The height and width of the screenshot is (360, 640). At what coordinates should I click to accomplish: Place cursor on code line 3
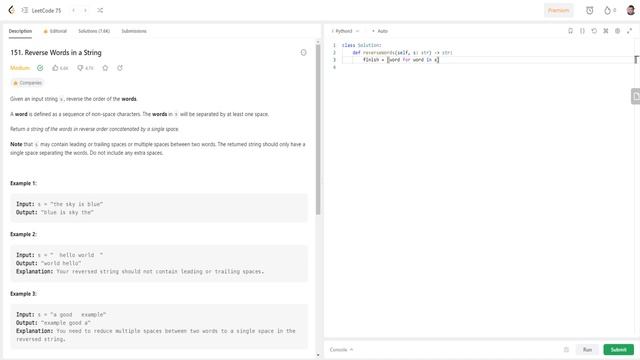coord(487,60)
